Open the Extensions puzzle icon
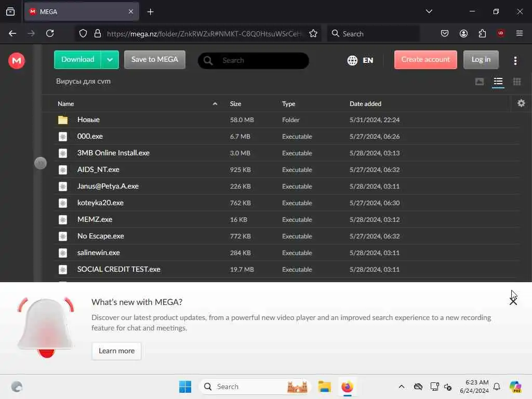The width and height of the screenshot is (532, 399). pos(482,33)
